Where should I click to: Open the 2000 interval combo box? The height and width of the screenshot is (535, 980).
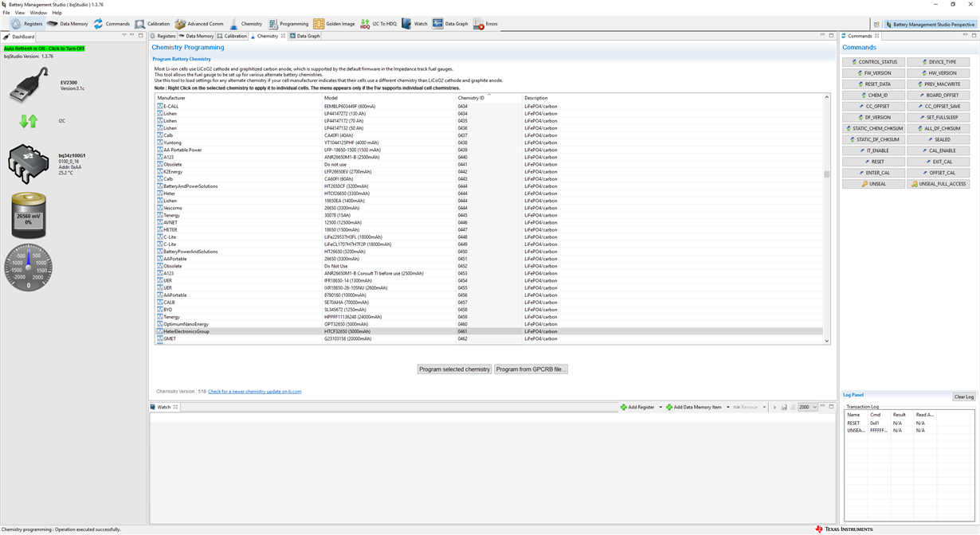[x=808, y=407]
